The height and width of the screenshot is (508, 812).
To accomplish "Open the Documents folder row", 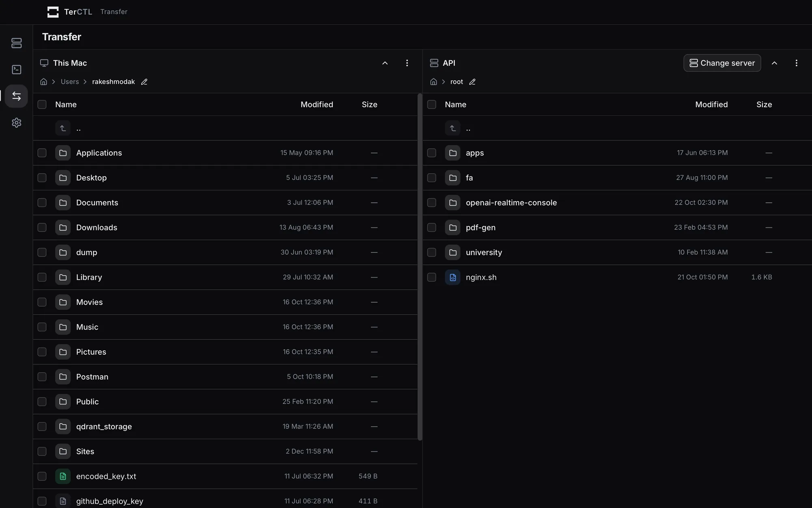I will 225,202.
